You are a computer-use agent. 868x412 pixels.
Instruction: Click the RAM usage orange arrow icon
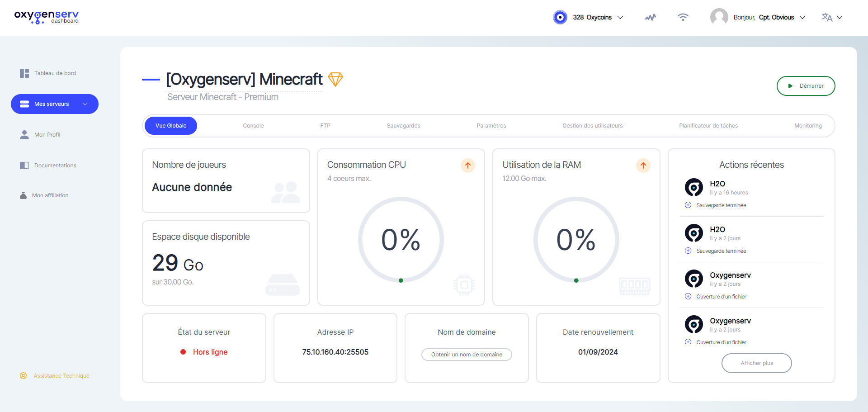(x=643, y=166)
